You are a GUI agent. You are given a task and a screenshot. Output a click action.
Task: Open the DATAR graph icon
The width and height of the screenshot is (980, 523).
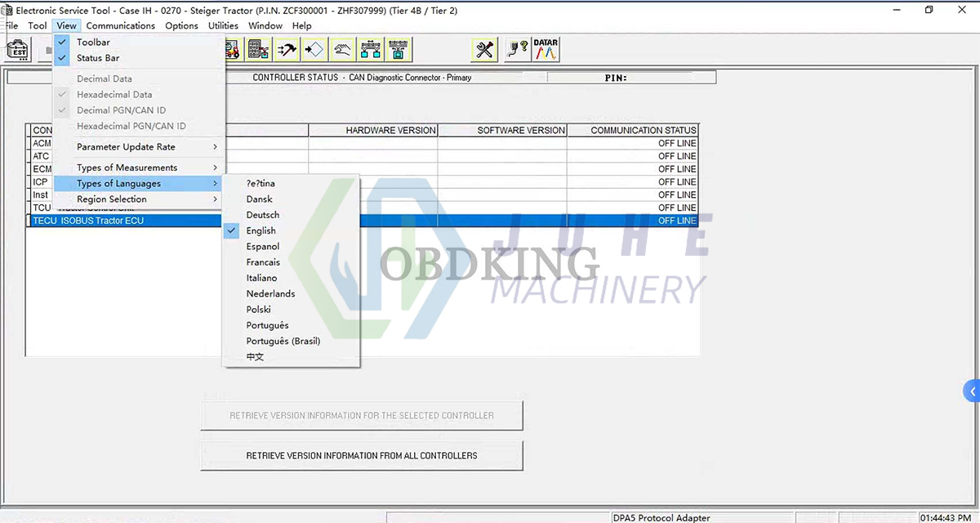pyautogui.click(x=546, y=50)
